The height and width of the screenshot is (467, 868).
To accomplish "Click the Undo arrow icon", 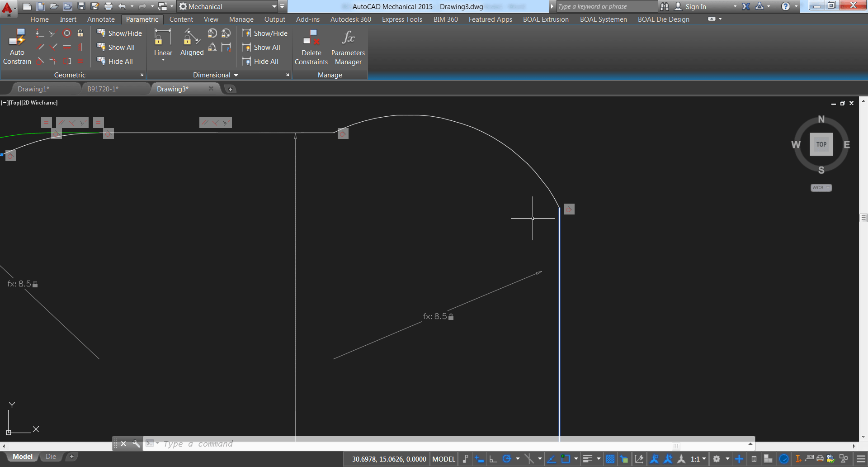I will tap(122, 6).
